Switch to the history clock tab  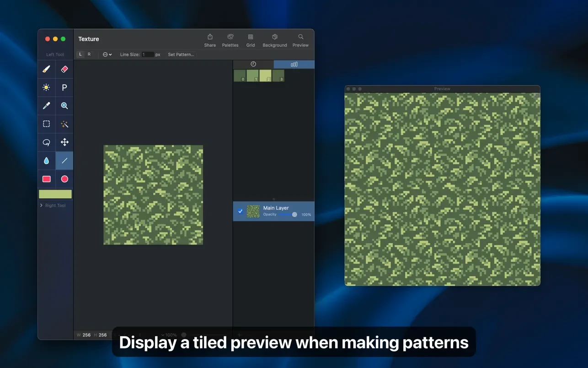(253, 64)
